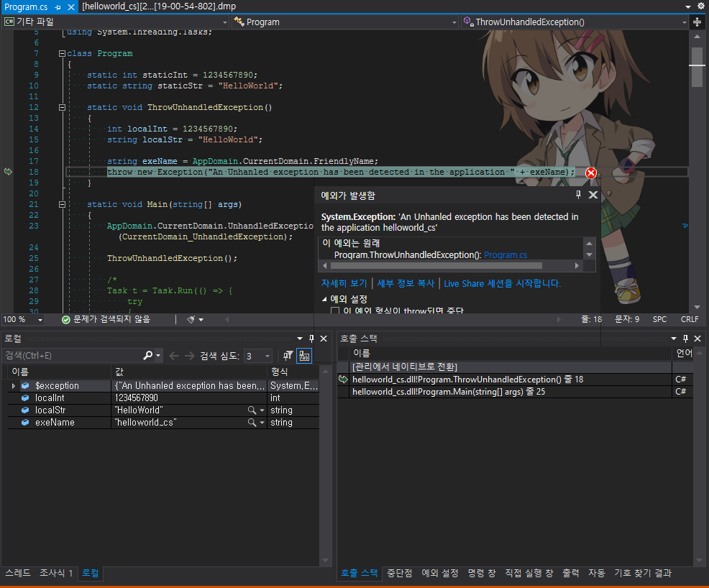The image size is (709, 588).
Task: Switch to the 예외 설정 tab
Action: pos(440,573)
